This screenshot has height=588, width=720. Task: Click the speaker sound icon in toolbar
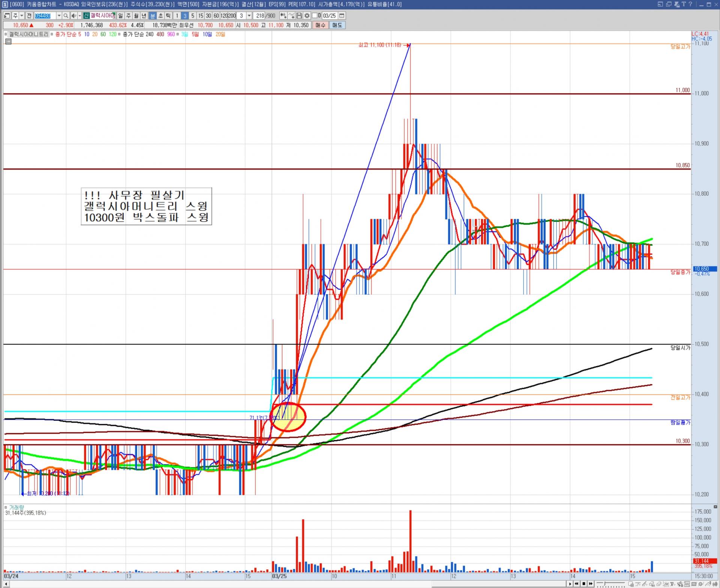click(x=74, y=16)
